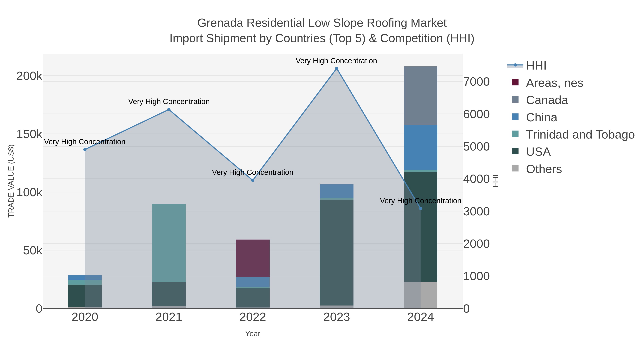Click the 50k left axis tick
Viewport: 644px width, 362px height.
[33, 251]
